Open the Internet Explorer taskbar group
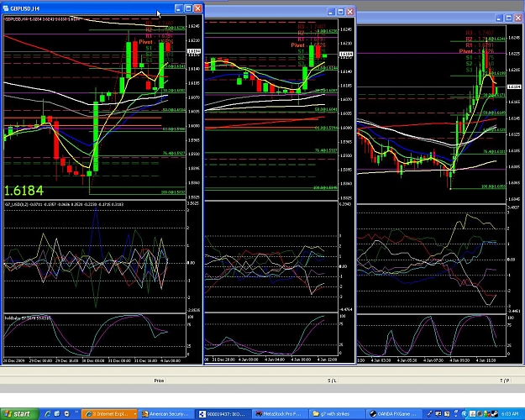This screenshot has width=525, height=420. [x=109, y=414]
